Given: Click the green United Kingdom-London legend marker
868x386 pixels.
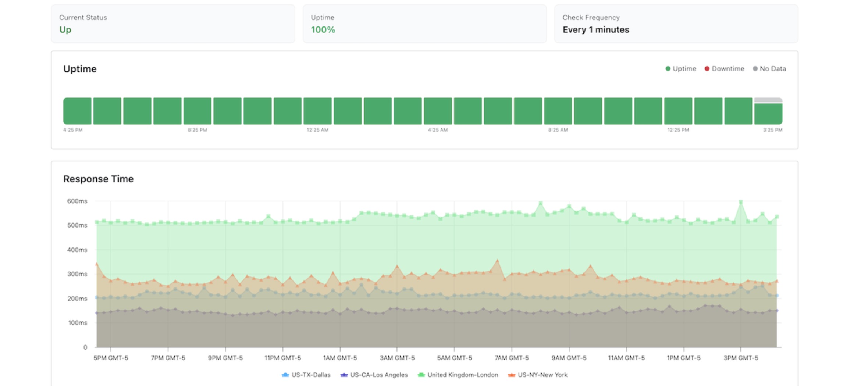Looking at the screenshot, I should click(421, 375).
